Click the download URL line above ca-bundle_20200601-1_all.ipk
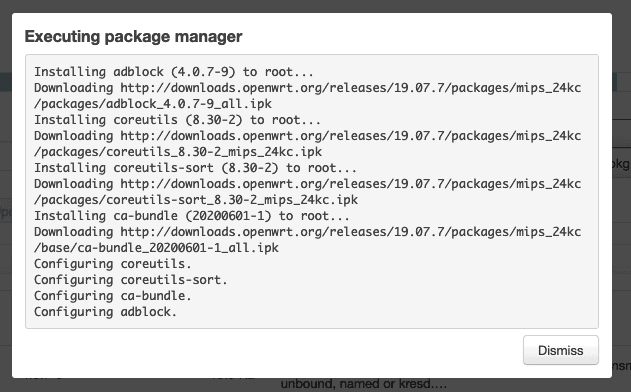This screenshot has height=392, width=631. 307,231
